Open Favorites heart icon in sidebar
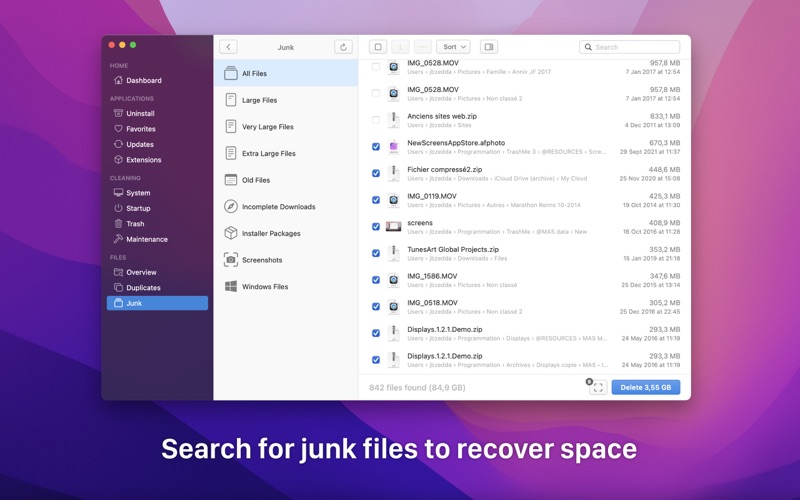This screenshot has height=500, width=800. (x=118, y=129)
